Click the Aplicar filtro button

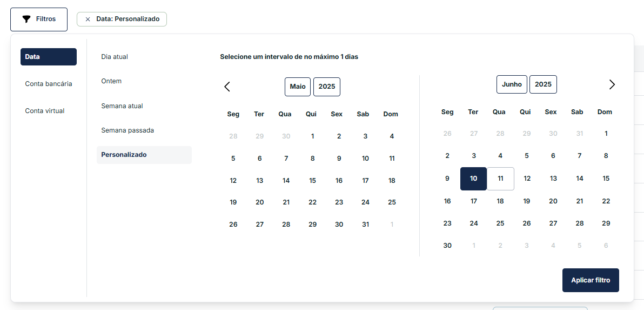591,280
